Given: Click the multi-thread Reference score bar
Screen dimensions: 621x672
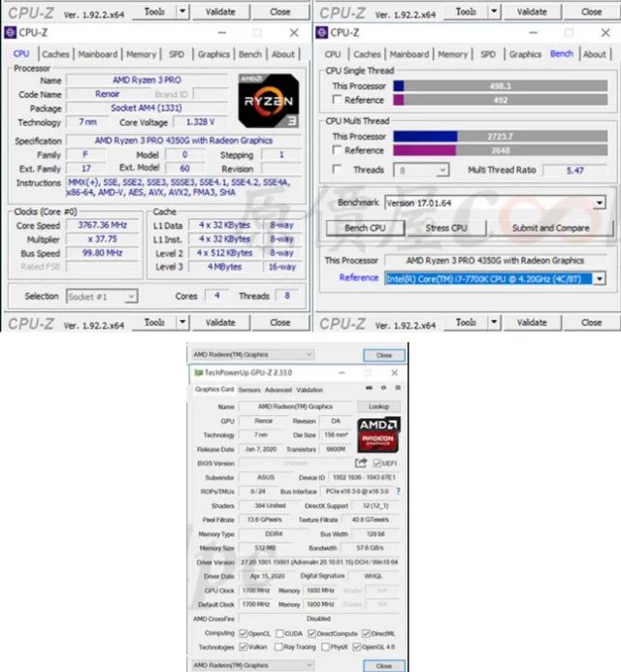Looking at the screenshot, I should tap(500, 150).
